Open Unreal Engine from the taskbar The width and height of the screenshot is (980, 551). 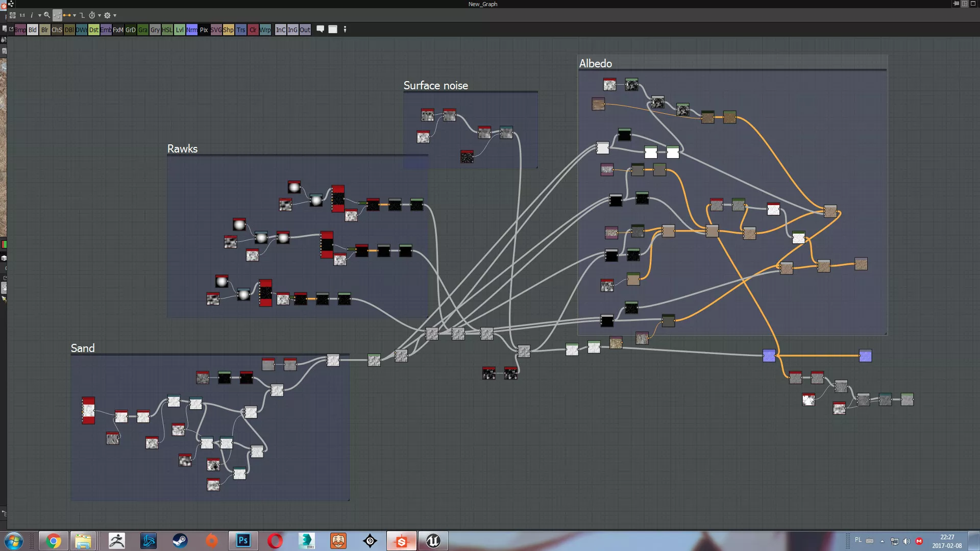(433, 541)
